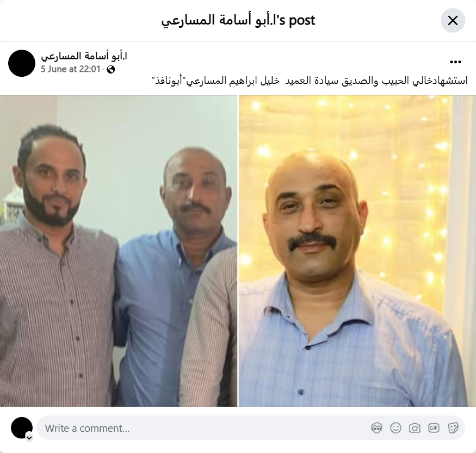
Task: Open the right photo with string lights
Action: coord(357,251)
